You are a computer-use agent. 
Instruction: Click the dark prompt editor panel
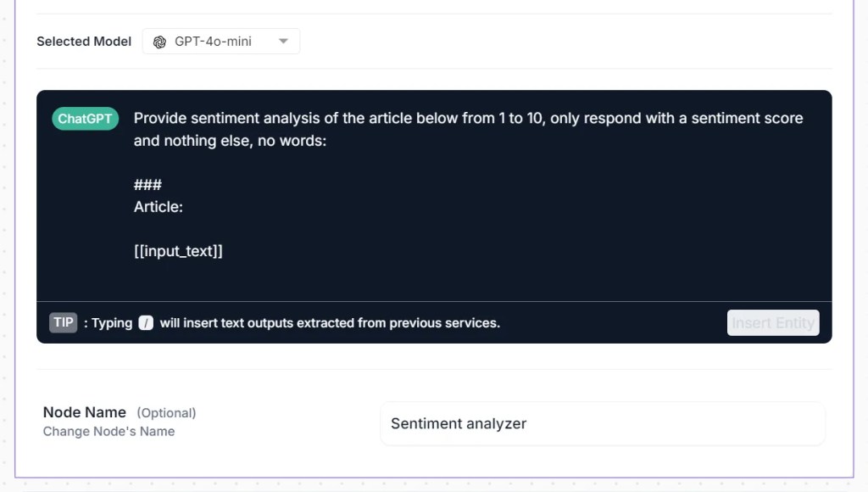[434, 212]
